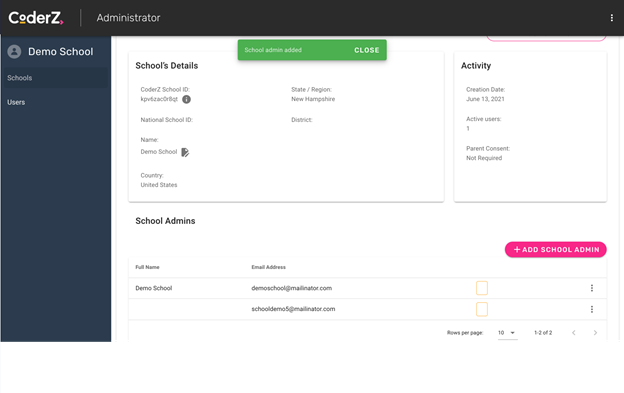Close the School admin added notification
Viewport: 624px width, 393px height.
[367, 50]
